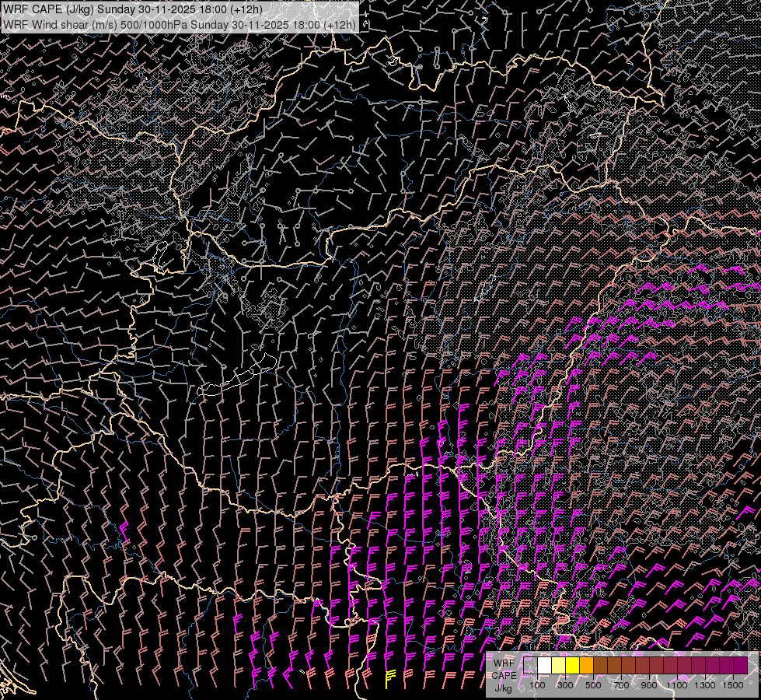Screen dimensions: 761x700
Task: Select the purple 1500+ J/kg legend swatch
Action: [x=740, y=666]
